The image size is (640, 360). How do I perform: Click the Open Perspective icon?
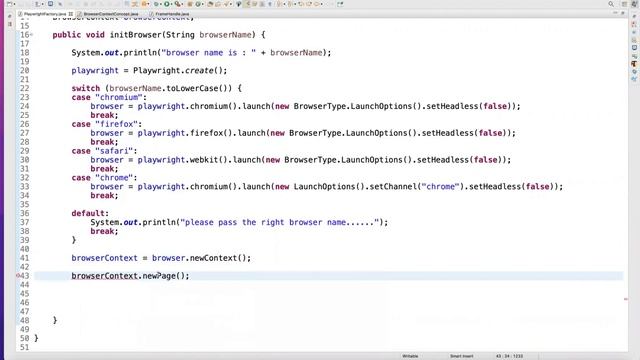[x=624, y=4]
